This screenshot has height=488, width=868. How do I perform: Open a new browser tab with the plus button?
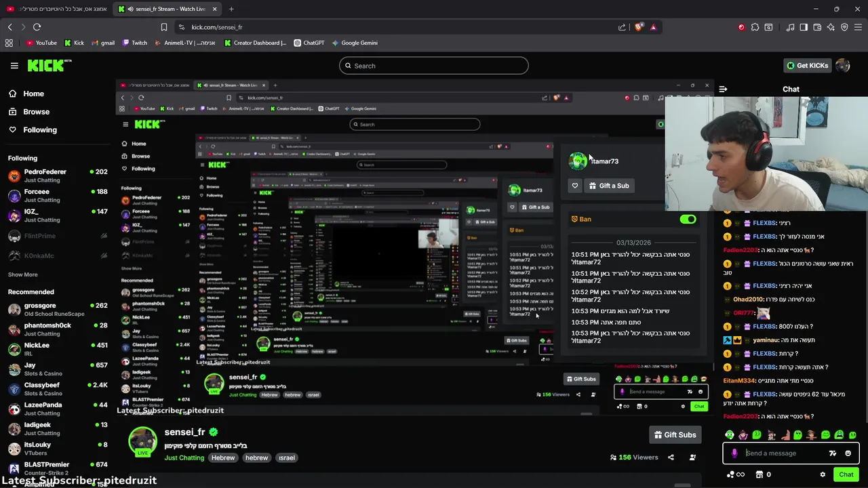click(x=231, y=9)
